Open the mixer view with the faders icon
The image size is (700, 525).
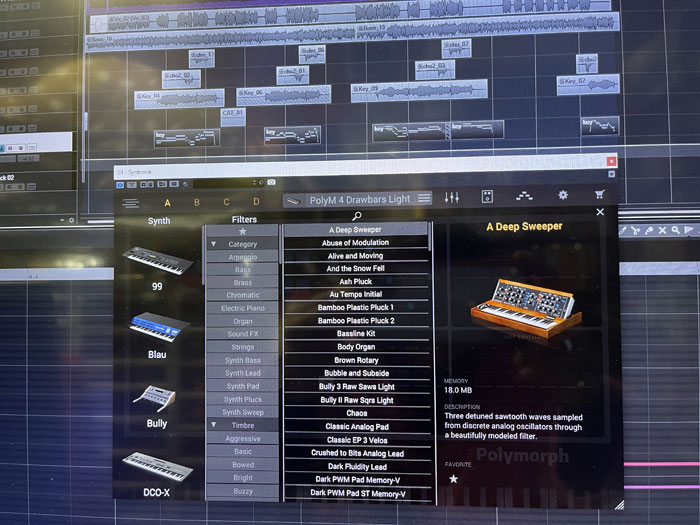pos(451,197)
